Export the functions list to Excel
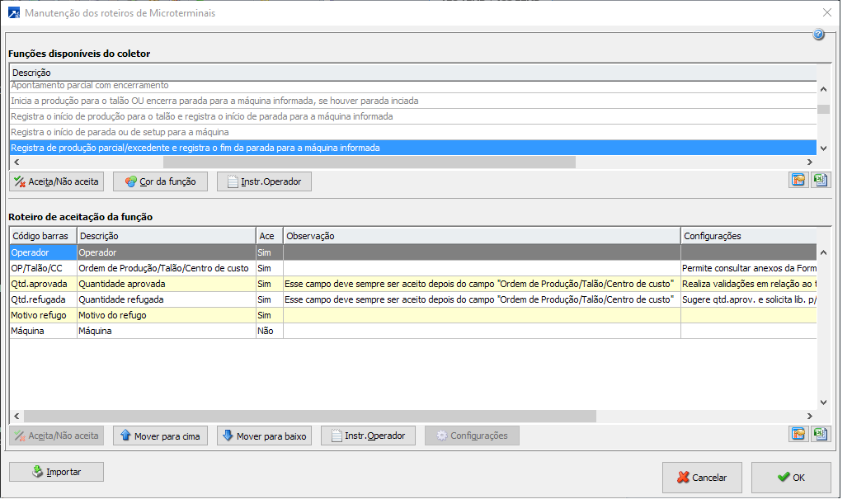Screen dimensions: 852x504 coord(820,181)
